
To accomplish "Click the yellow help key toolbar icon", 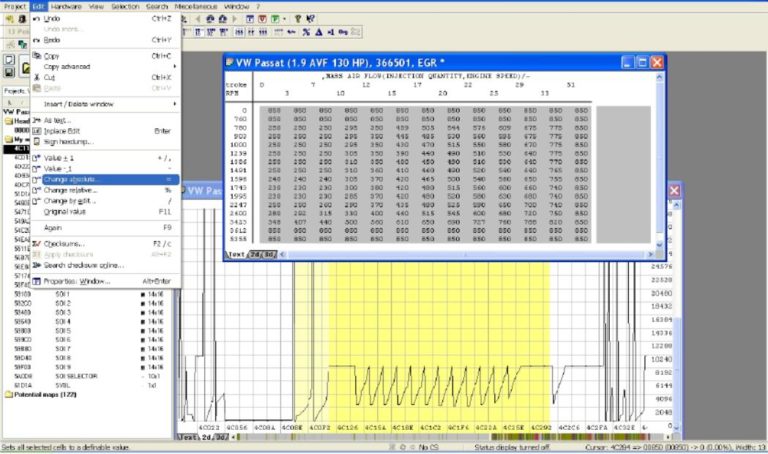I will point(297,19).
